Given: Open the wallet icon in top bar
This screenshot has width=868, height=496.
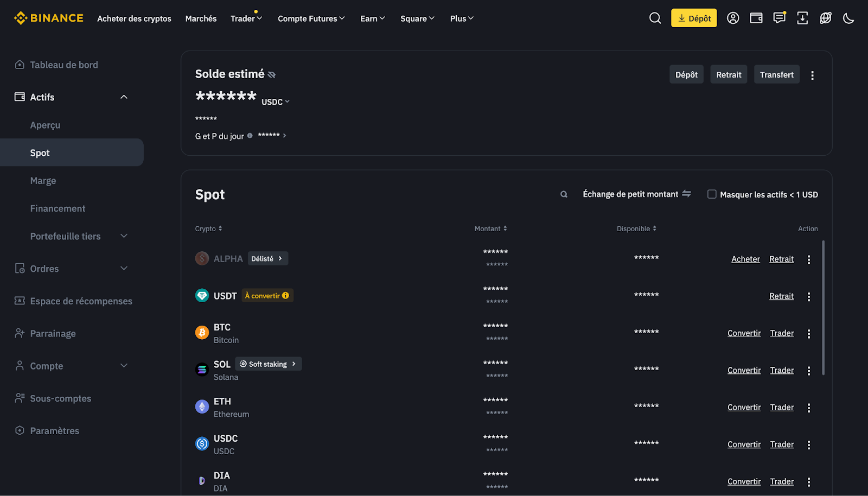Looking at the screenshot, I should click(756, 18).
